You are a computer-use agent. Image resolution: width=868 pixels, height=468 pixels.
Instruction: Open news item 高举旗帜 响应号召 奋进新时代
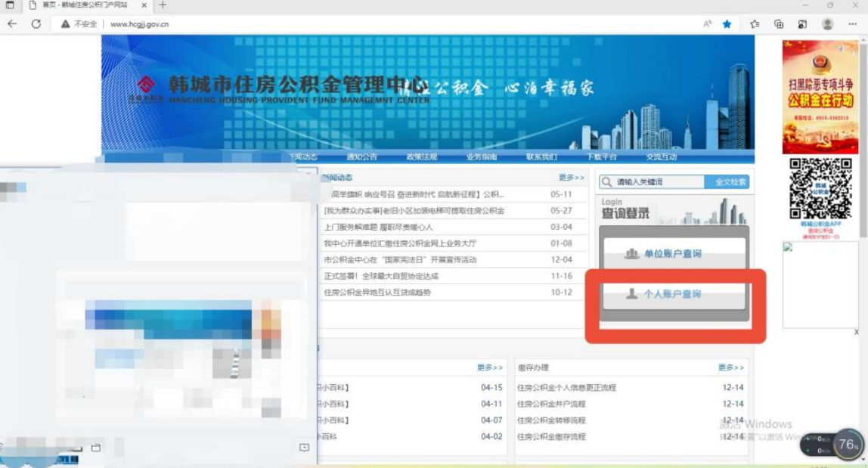pyautogui.click(x=417, y=194)
